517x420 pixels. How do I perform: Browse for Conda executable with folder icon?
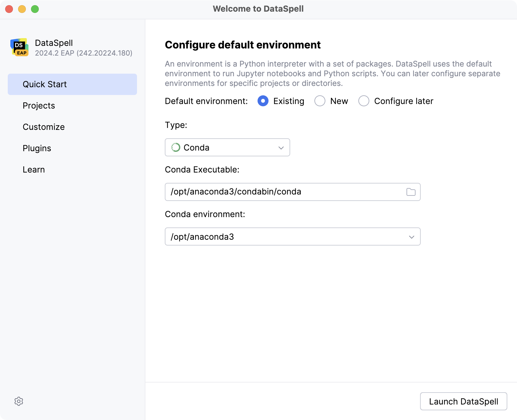coord(411,192)
